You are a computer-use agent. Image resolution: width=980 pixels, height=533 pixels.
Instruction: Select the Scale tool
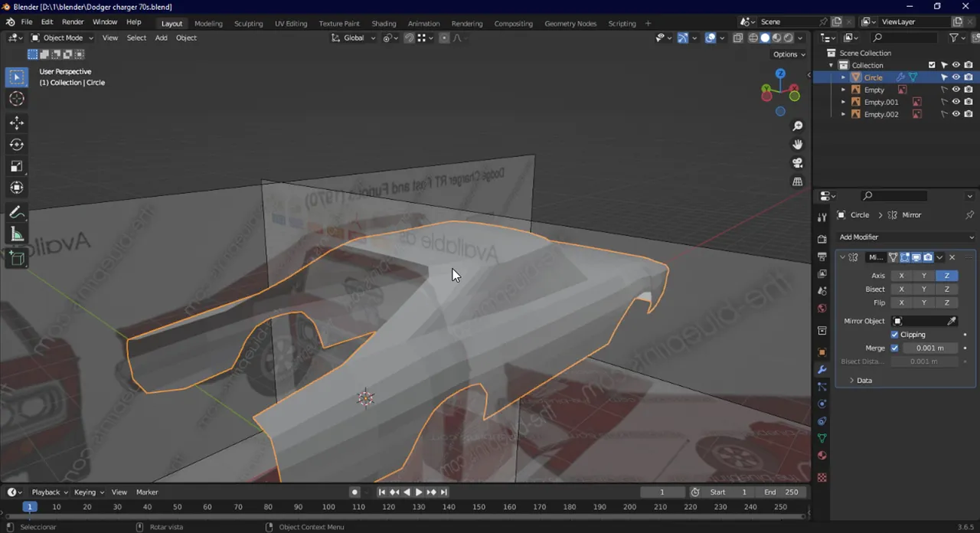(17, 166)
